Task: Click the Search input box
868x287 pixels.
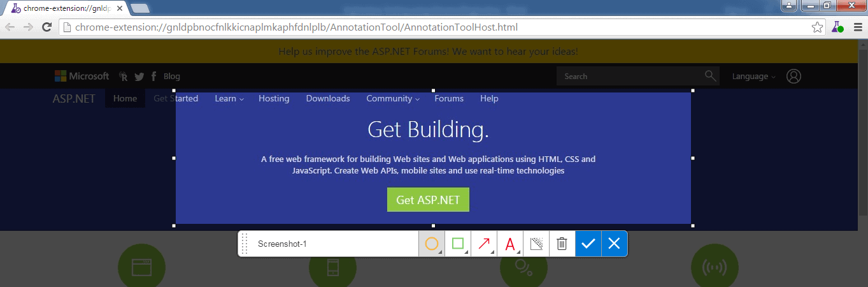Action: pyautogui.click(x=630, y=76)
